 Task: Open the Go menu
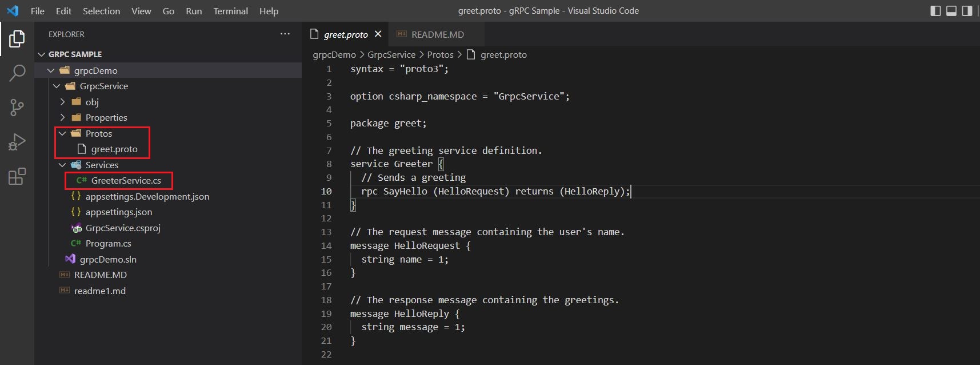pyautogui.click(x=169, y=11)
